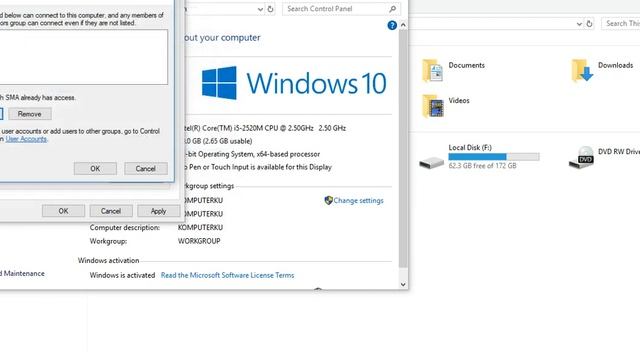Screen dimensions: 640x360
Task: Click the Windows 10 logo
Action: pyautogui.click(x=294, y=83)
